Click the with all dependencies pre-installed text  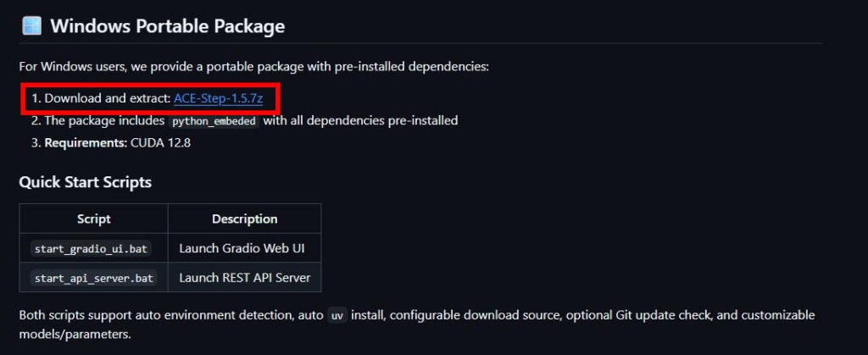pos(360,120)
